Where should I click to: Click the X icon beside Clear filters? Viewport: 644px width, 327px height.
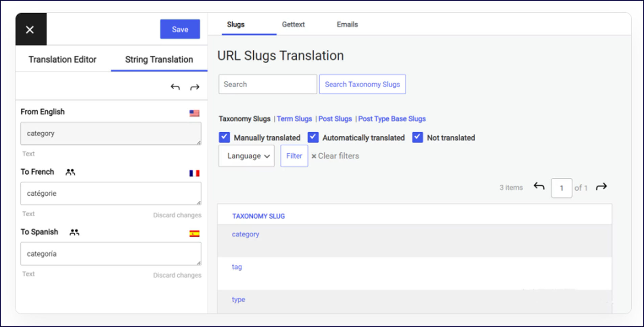pyautogui.click(x=314, y=156)
